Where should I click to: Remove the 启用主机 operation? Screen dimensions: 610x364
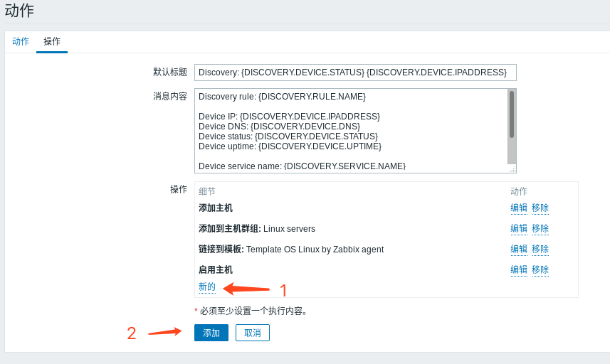point(540,270)
